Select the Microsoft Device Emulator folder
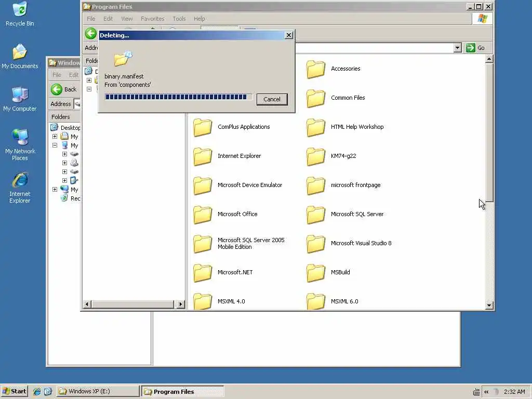Screen dimensions: 532x399 [238, 185]
